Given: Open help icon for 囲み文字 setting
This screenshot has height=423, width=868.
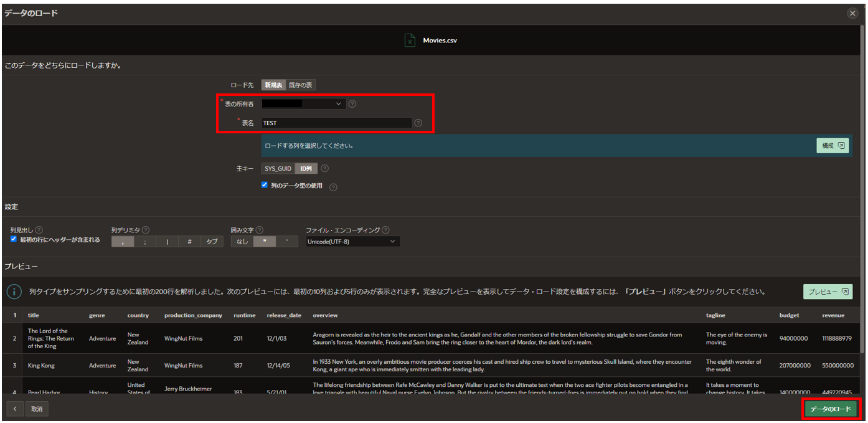Looking at the screenshot, I should tap(260, 229).
